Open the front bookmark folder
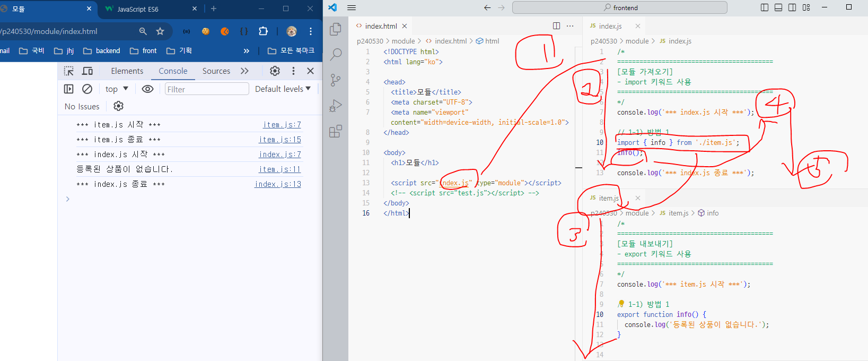This screenshot has height=361, width=868. [x=144, y=51]
